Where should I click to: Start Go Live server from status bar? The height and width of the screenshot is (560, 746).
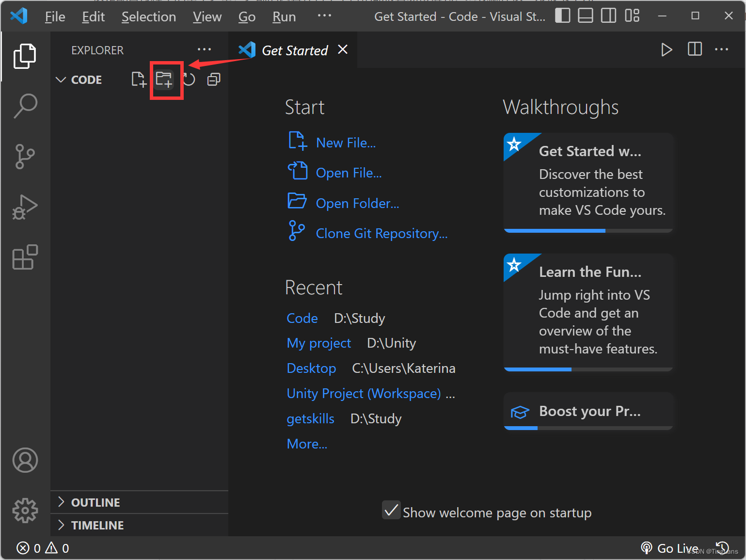[669, 548]
